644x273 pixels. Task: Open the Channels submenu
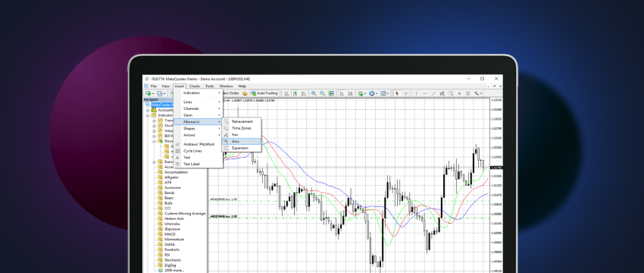click(199, 108)
